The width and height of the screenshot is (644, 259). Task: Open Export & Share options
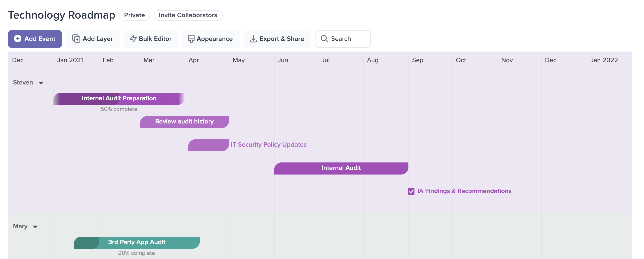277,39
